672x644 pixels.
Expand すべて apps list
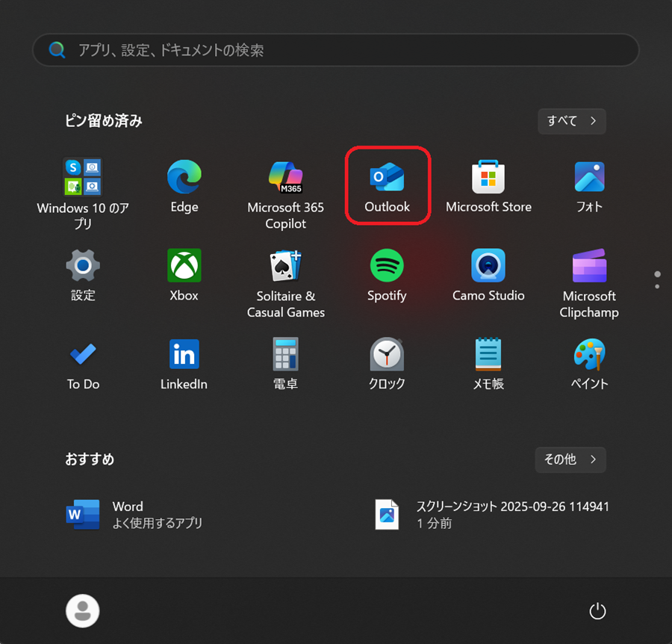point(571,121)
